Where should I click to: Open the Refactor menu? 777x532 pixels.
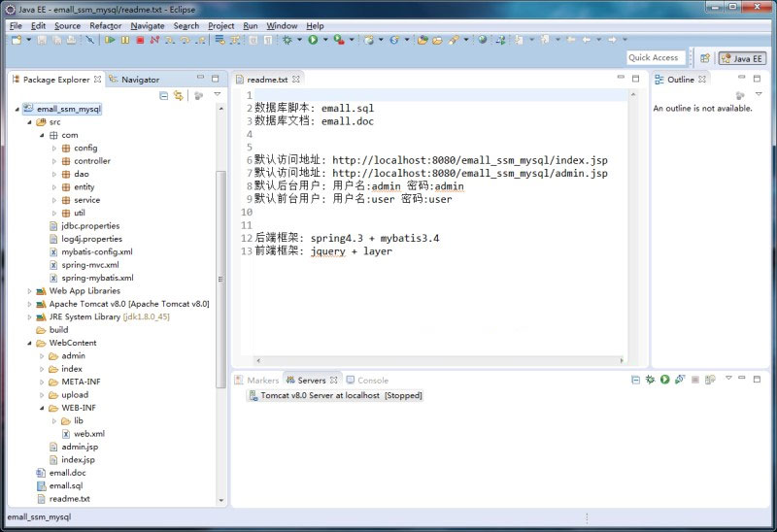[105, 25]
